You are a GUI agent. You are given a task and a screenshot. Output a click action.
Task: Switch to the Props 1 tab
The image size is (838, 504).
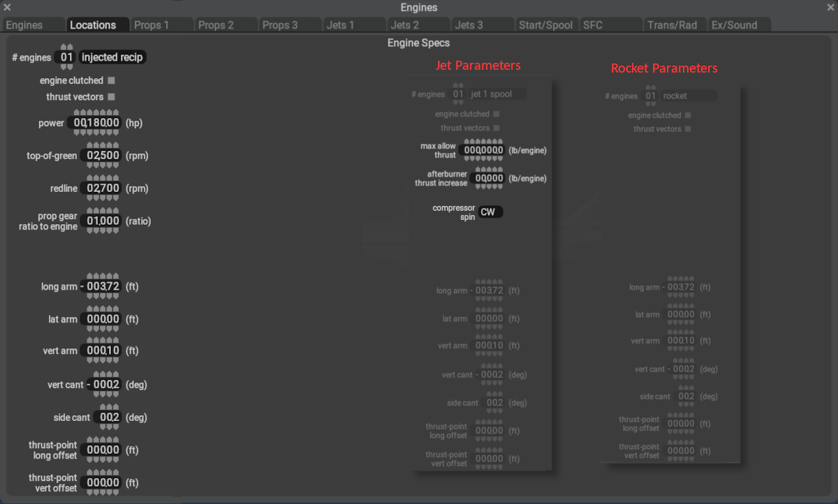click(x=161, y=25)
